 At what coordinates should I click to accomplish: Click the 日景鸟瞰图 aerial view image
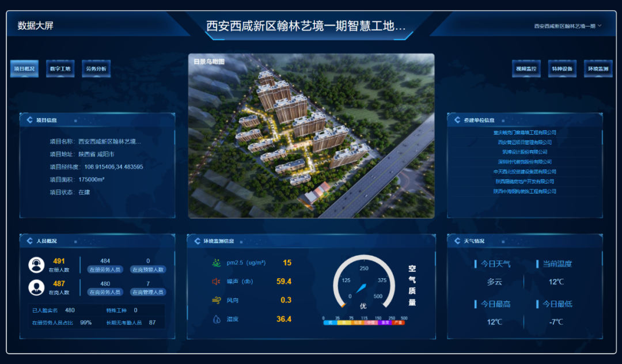tap(311, 135)
